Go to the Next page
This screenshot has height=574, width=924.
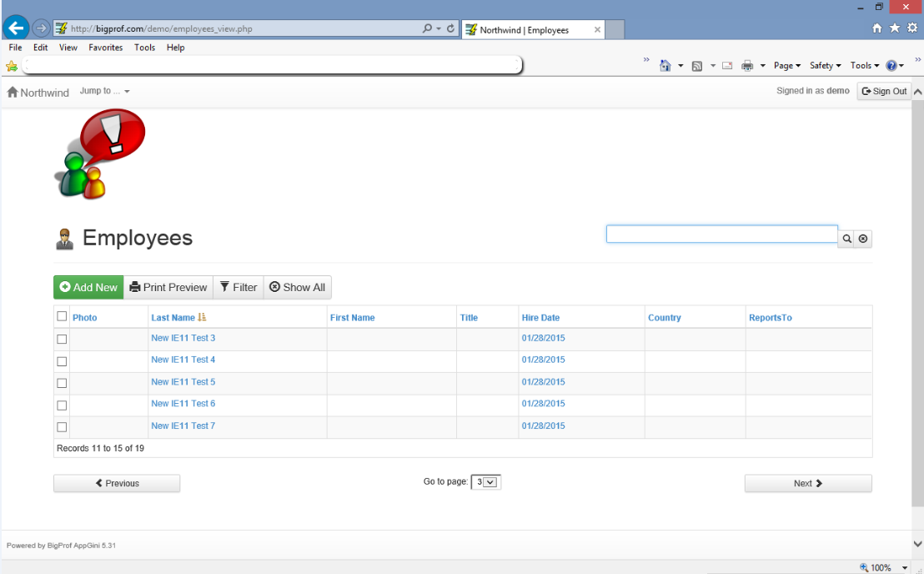click(808, 483)
